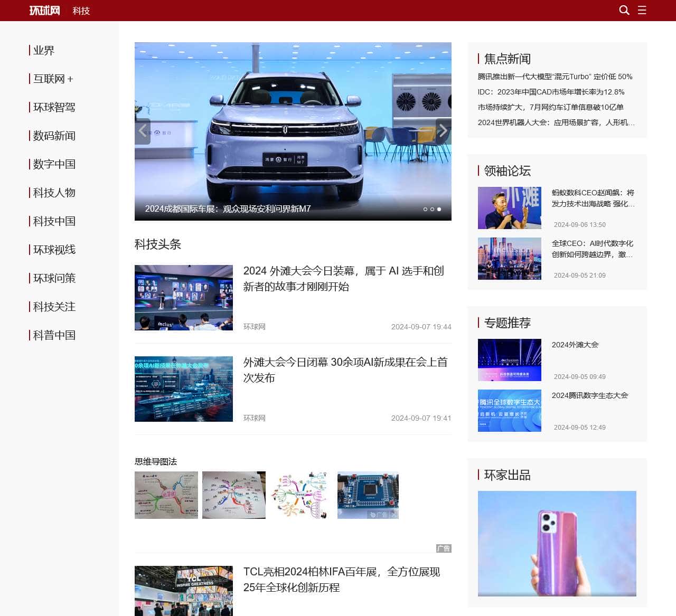Click the circuit board ad image
676x616 pixels.
[x=368, y=495]
